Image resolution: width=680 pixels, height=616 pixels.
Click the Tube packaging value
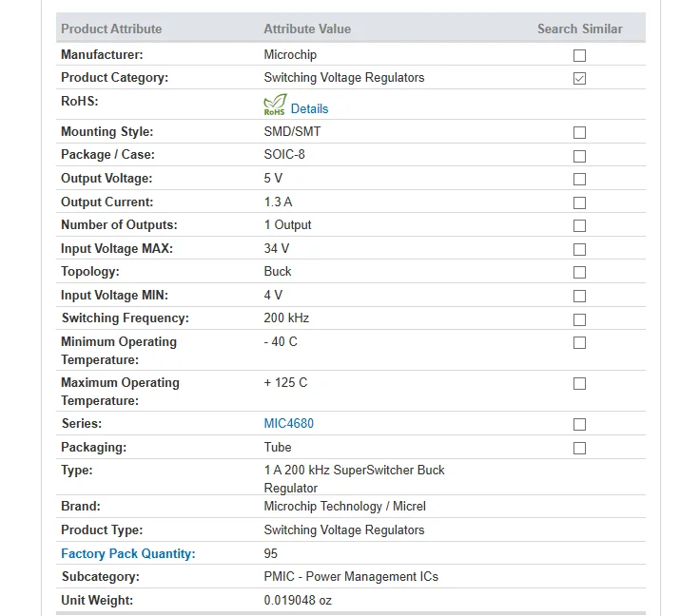pos(278,448)
